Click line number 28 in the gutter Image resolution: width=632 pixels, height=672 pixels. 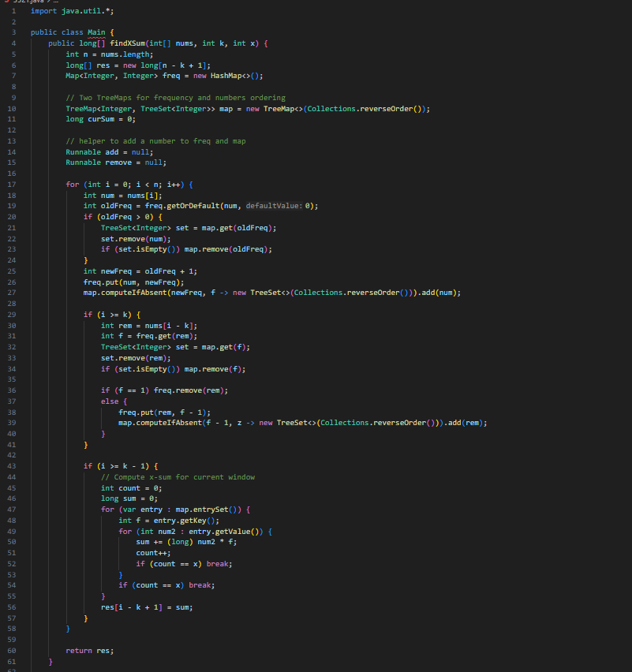(12, 304)
